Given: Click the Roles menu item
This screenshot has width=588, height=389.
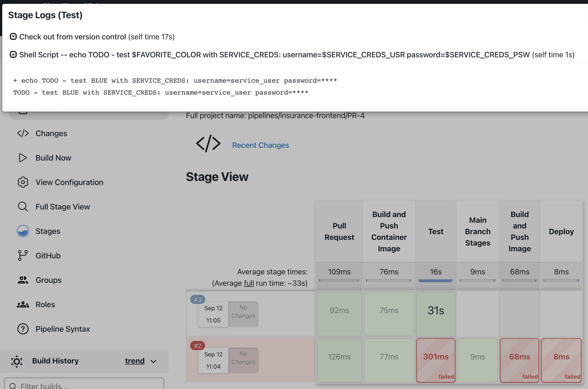Looking at the screenshot, I should 46,304.
